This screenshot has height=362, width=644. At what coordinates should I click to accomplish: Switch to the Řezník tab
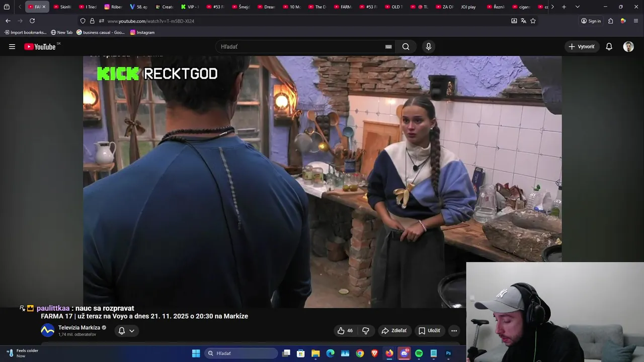pyautogui.click(x=496, y=7)
